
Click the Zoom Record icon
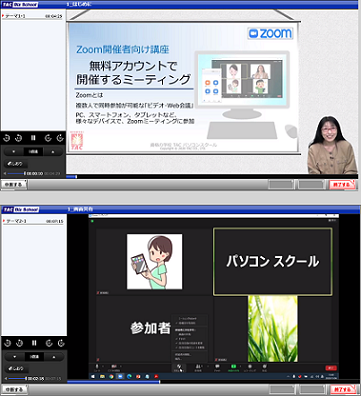[250, 367]
